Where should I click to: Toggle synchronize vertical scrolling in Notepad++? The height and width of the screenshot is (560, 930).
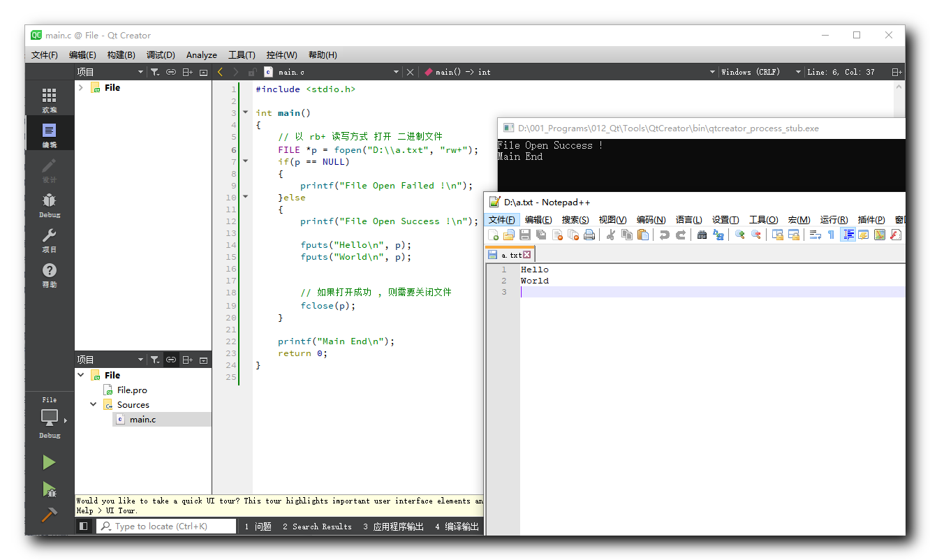pyautogui.click(x=778, y=235)
